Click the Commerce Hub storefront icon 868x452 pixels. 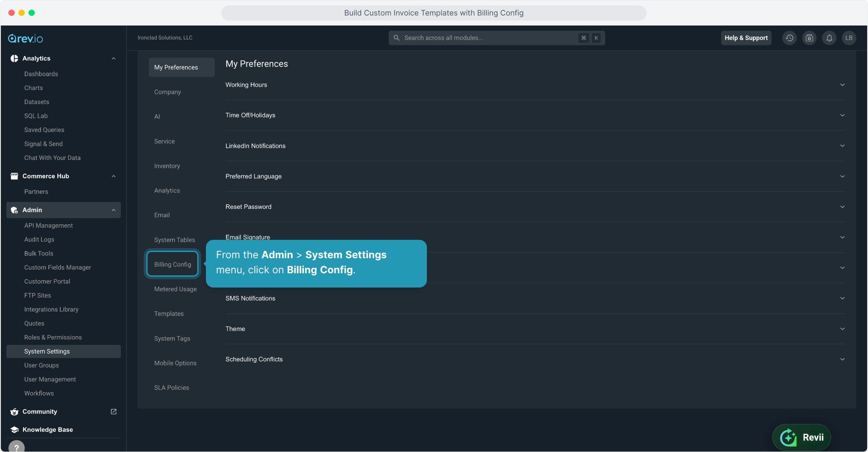[14, 176]
